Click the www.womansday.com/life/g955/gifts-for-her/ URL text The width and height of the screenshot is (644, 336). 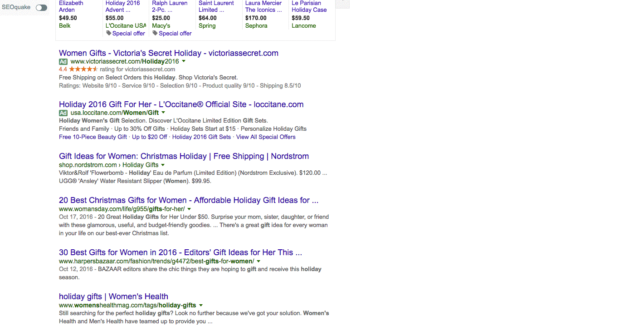click(122, 209)
